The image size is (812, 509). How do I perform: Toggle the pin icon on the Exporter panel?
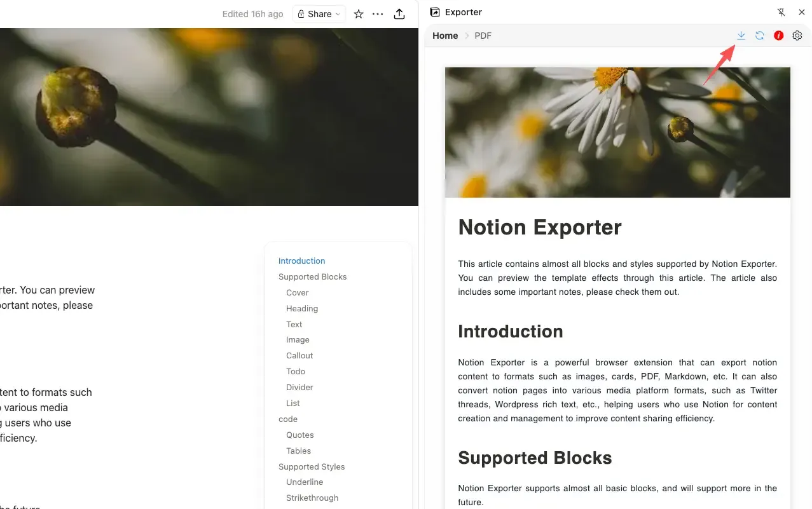[781, 11]
